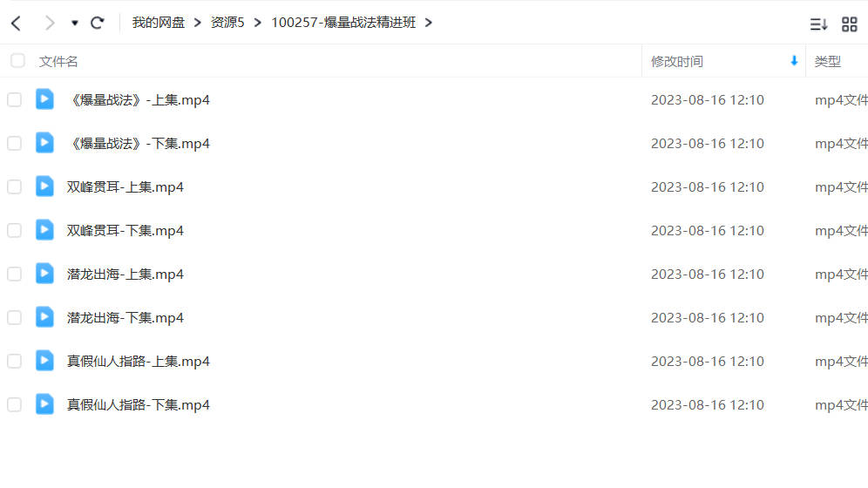Click the video icon for 真假仙人指路-下集.mp4
This screenshot has height=488, width=868.
pyautogui.click(x=44, y=404)
